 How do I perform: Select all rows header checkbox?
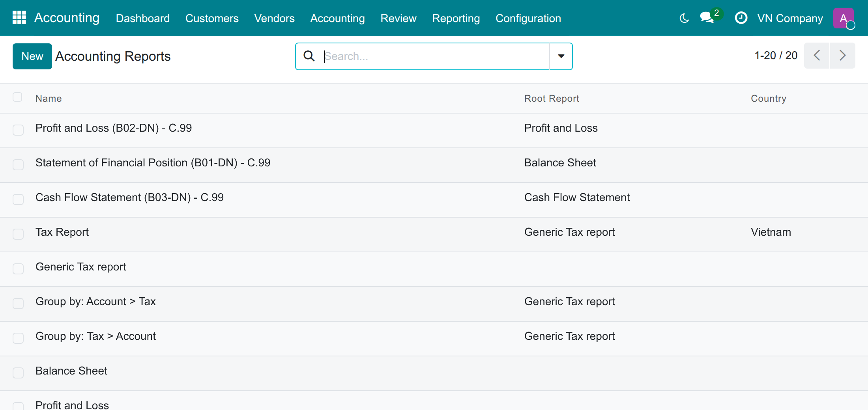pyautogui.click(x=17, y=97)
